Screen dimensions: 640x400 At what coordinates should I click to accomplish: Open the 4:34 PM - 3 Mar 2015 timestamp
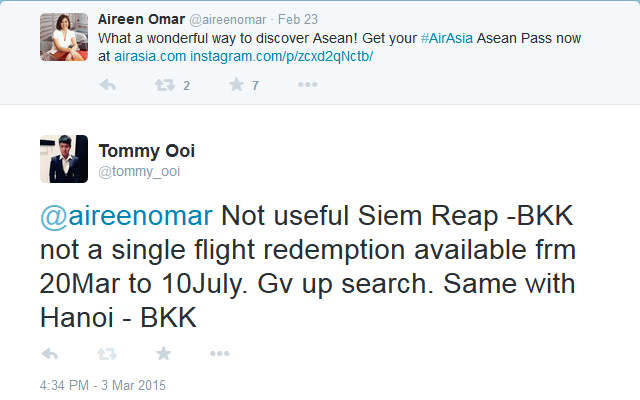(x=103, y=385)
